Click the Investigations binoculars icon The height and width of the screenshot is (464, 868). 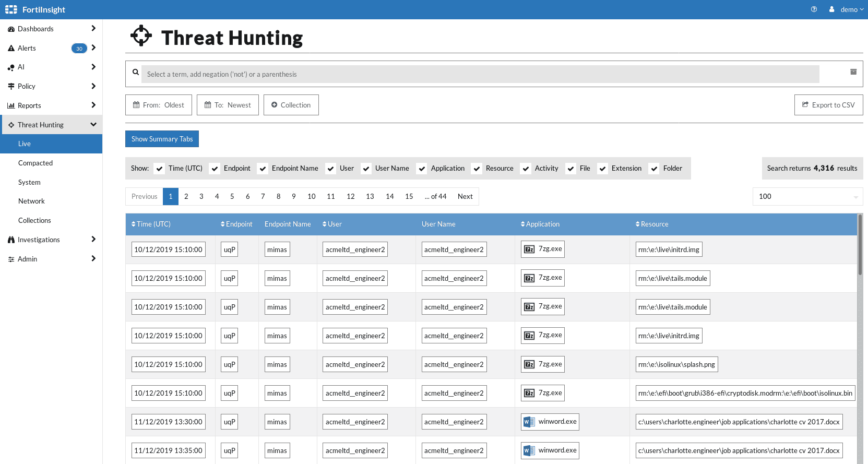point(11,240)
